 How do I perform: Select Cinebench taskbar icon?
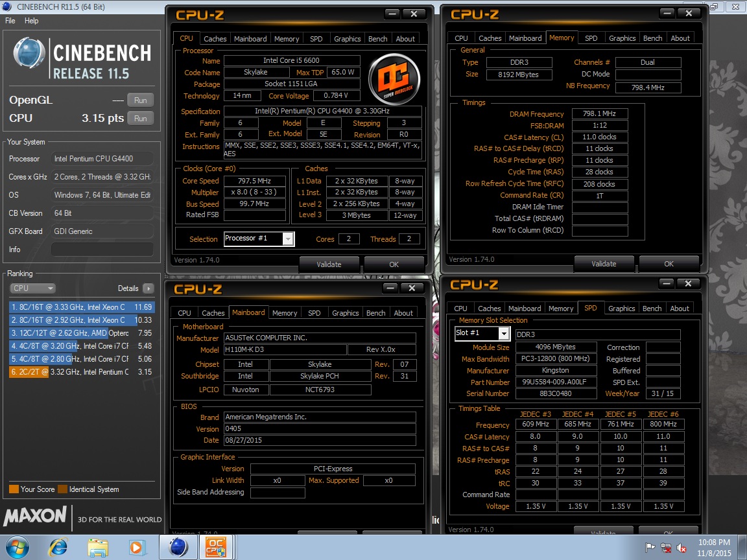(178, 547)
